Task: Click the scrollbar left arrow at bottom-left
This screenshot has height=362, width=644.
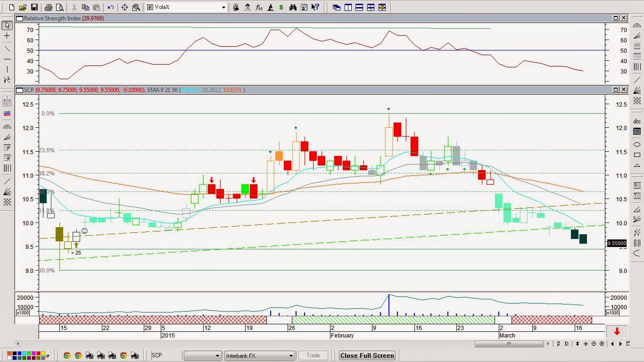Action: point(18,344)
